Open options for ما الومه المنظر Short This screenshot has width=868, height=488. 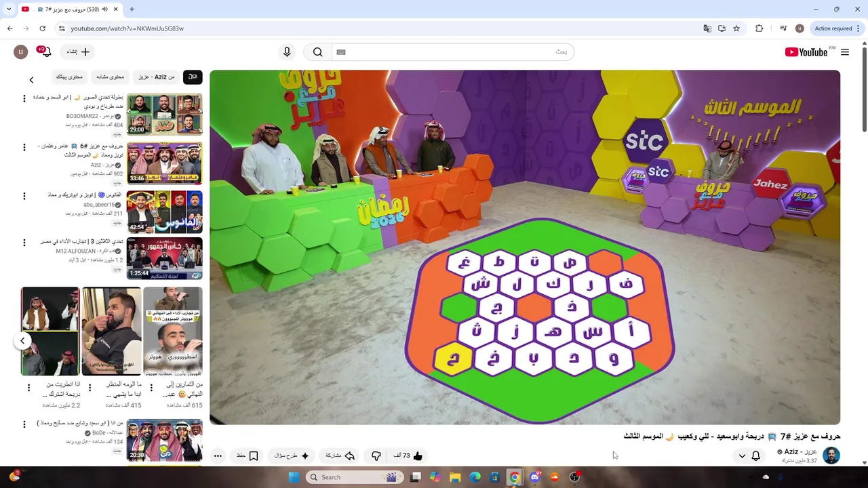(x=90, y=388)
